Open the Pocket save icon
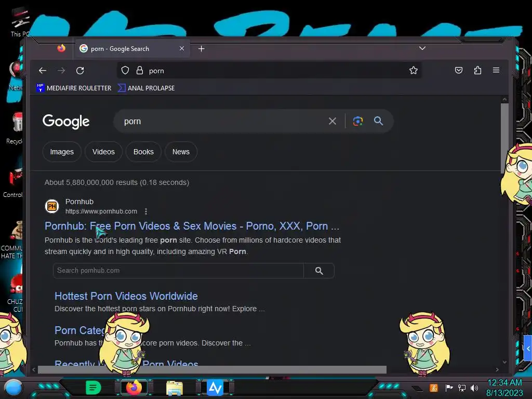 (459, 70)
